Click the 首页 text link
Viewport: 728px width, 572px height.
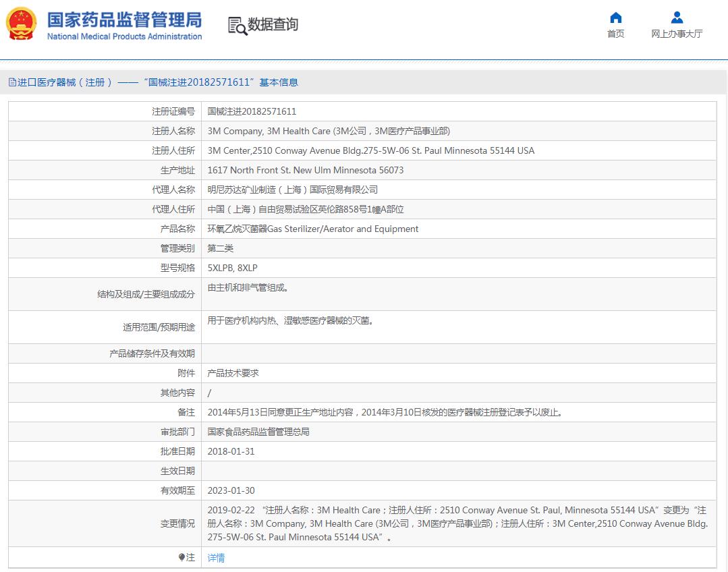(615, 34)
